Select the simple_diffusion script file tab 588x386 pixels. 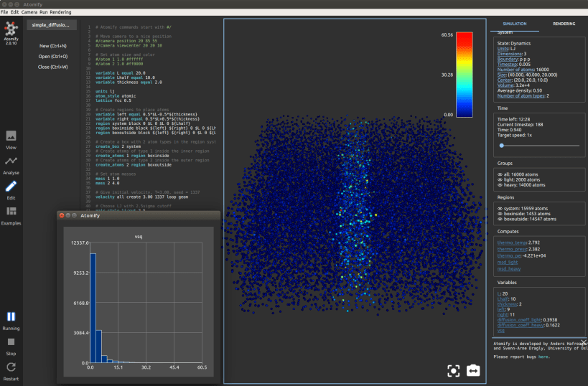(x=52, y=25)
